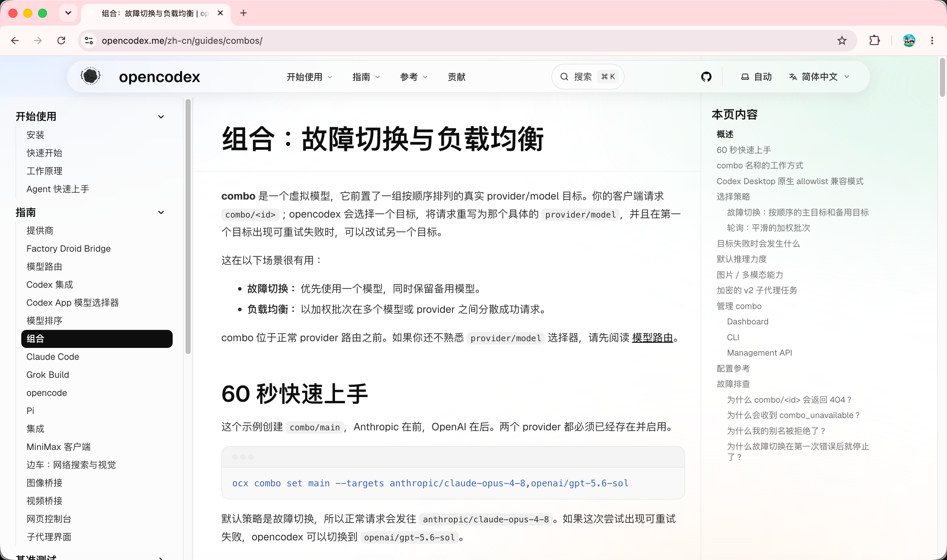Expand the 指南 navigation menu
Viewport: 947px width, 560px height.
click(x=366, y=77)
